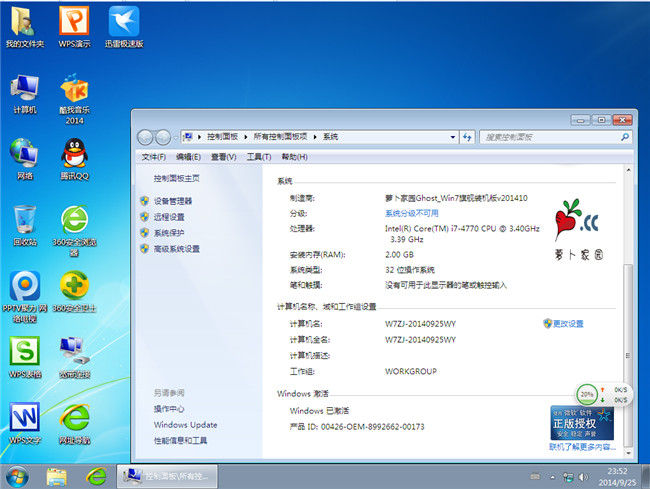650x489 pixels.
Task: Click the taskbar clock showing 23:52
Action: coord(617,477)
